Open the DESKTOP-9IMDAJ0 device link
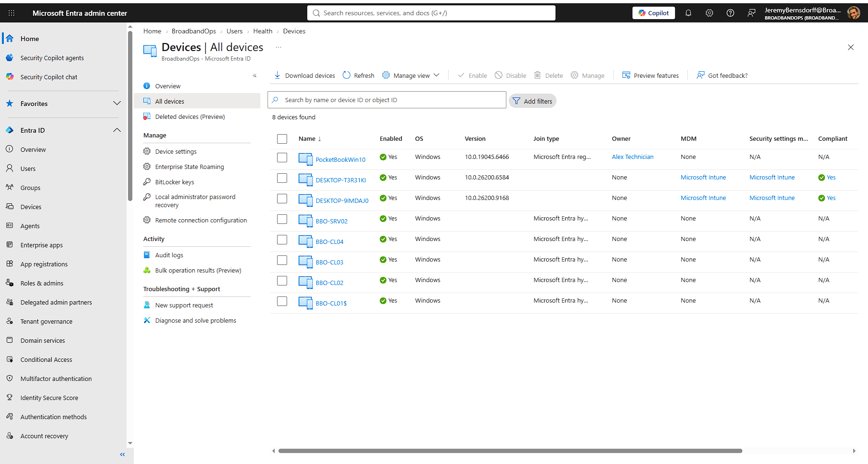 (342, 200)
